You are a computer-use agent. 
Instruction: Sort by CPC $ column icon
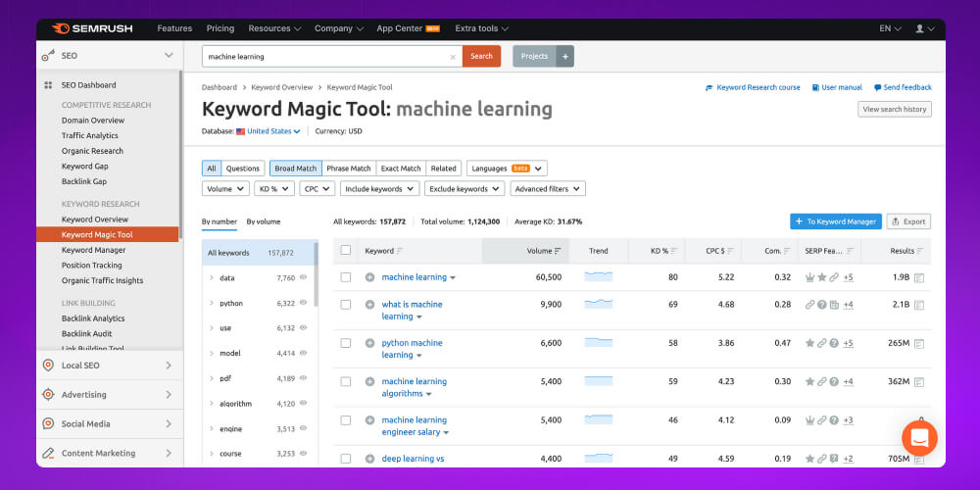click(730, 251)
